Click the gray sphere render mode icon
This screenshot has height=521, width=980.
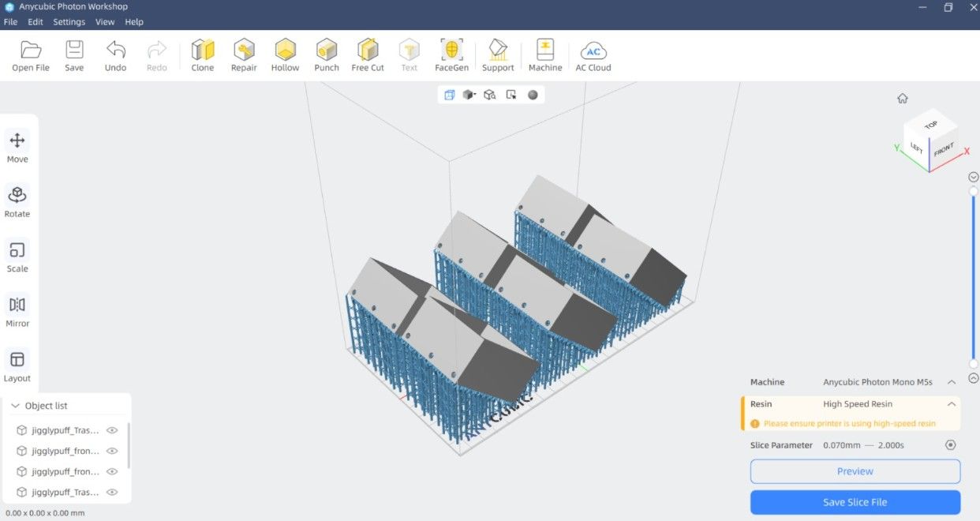pyautogui.click(x=533, y=95)
